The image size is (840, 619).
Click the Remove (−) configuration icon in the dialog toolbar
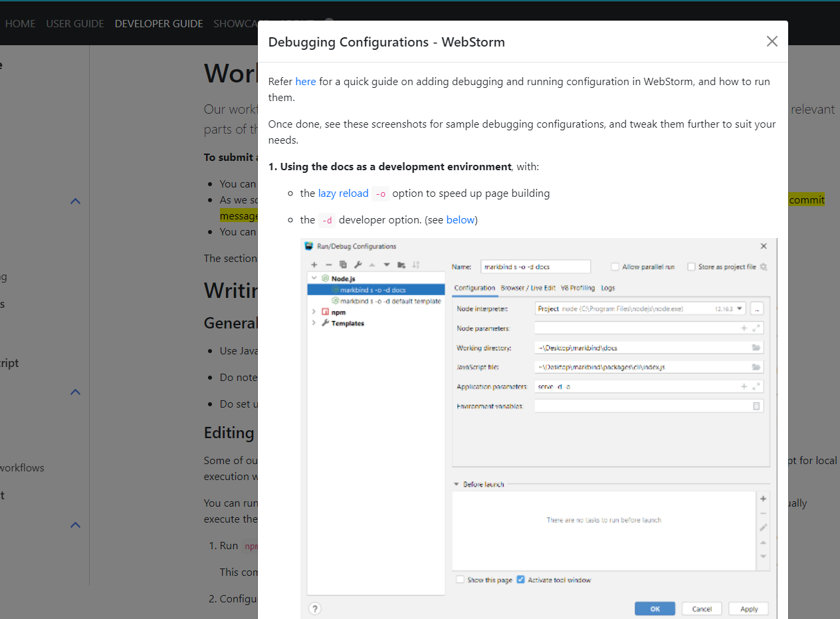(328, 265)
